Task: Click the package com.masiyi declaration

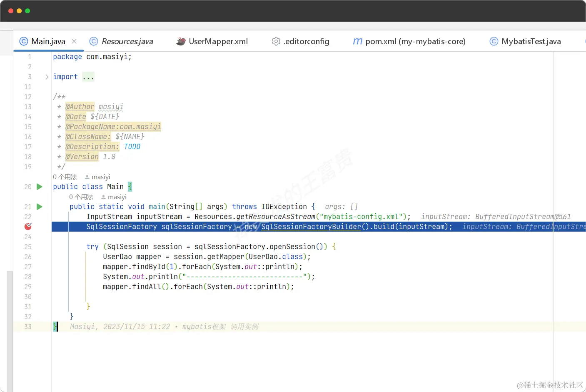Action: pos(92,57)
